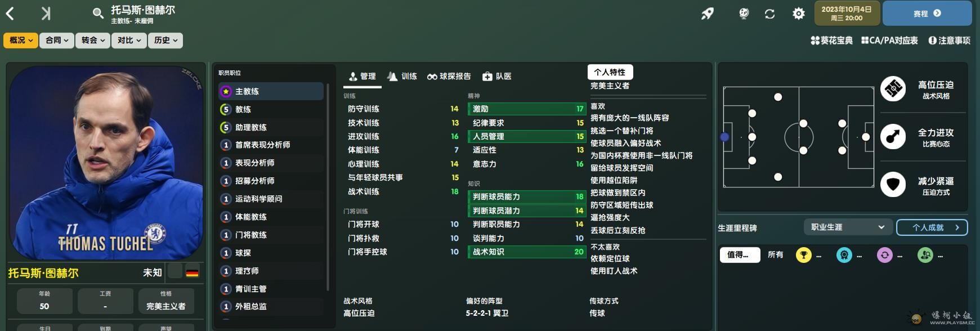Select 理疗师 role
This screenshot has width=980, height=331.
pos(271,271)
